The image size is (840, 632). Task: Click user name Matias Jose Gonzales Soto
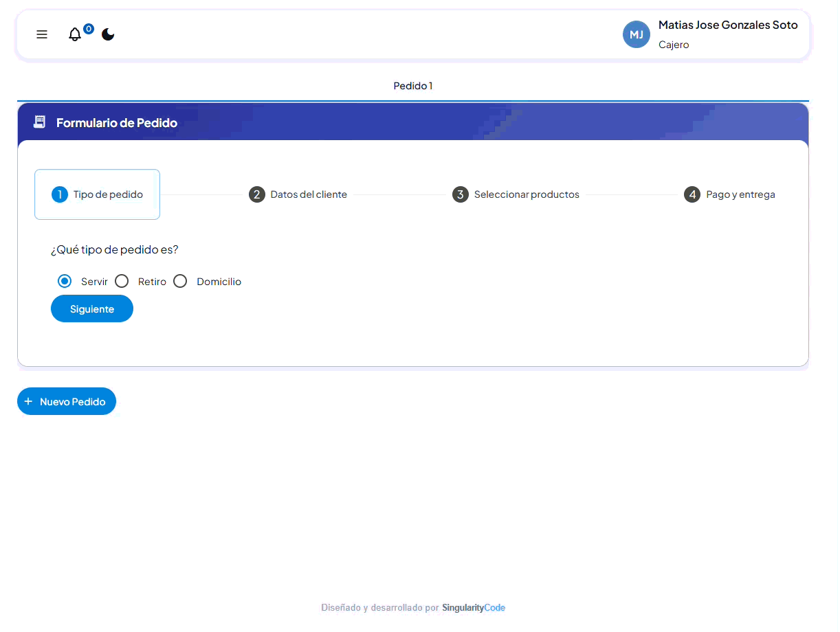[x=728, y=25]
